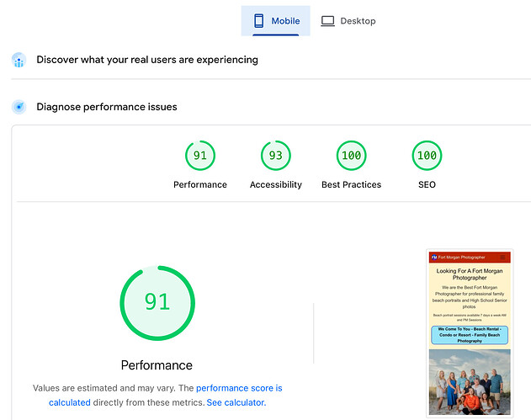
Task: Select the 100 SEO score gauge
Action: 427,156
